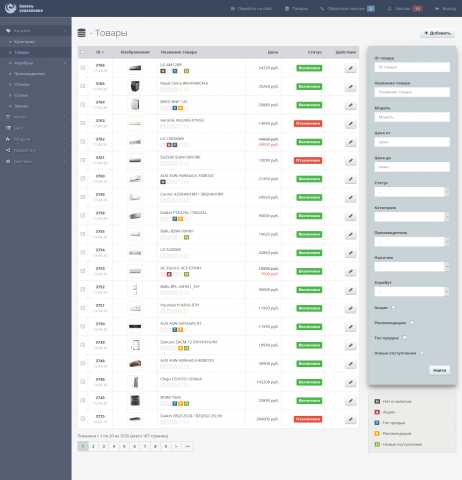Enable the Хит продаж filter checkbox

tap(404, 338)
